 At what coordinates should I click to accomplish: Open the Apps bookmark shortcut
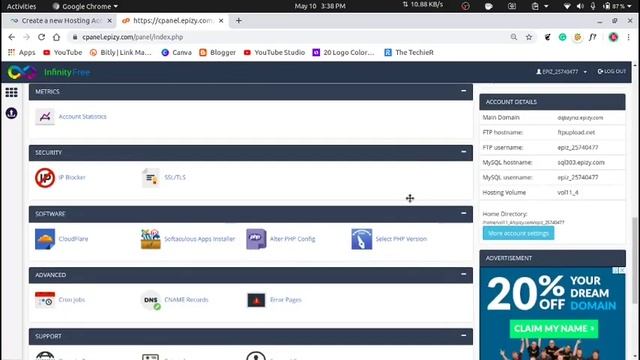click(x=22, y=52)
